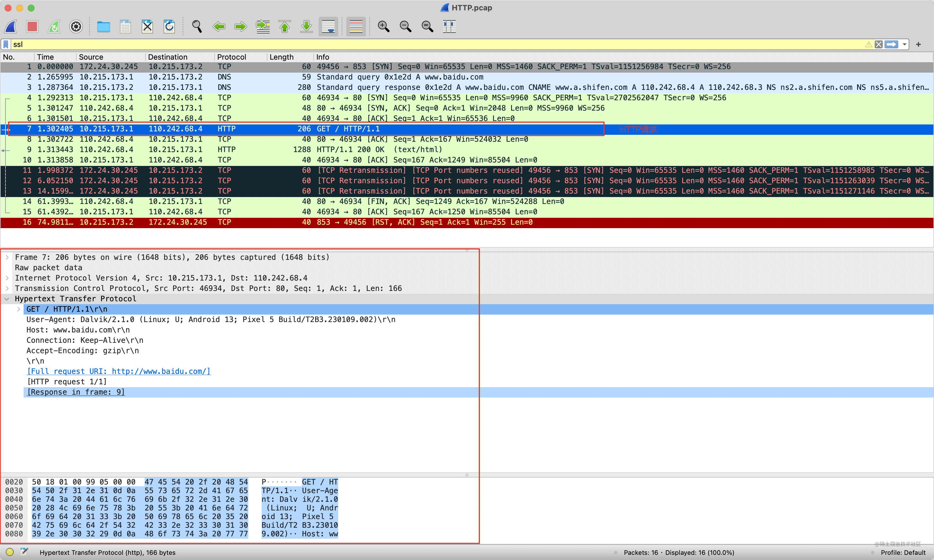Click the filter bookmark icon
The width and height of the screenshot is (934, 560).
6,45
